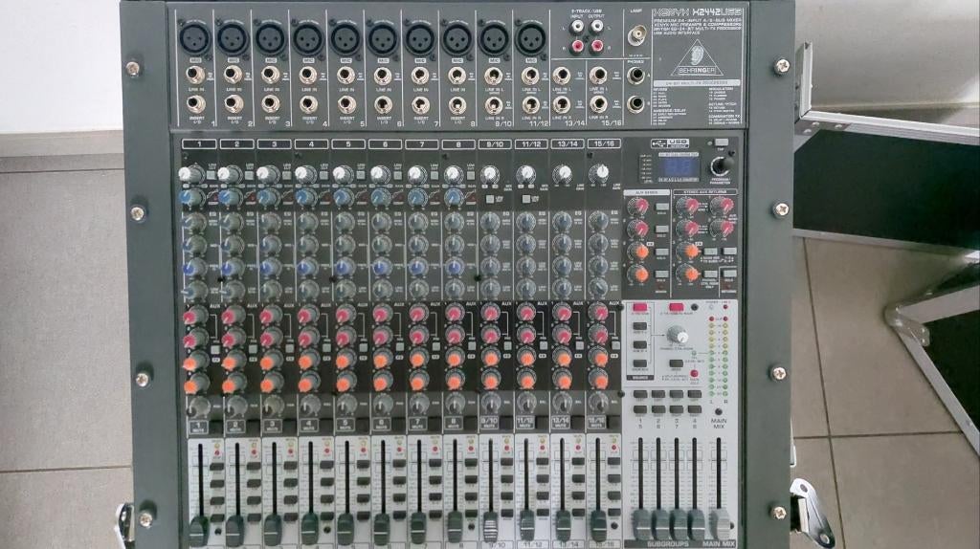Click the channel 9/10 fader cap

click(490, 527)
